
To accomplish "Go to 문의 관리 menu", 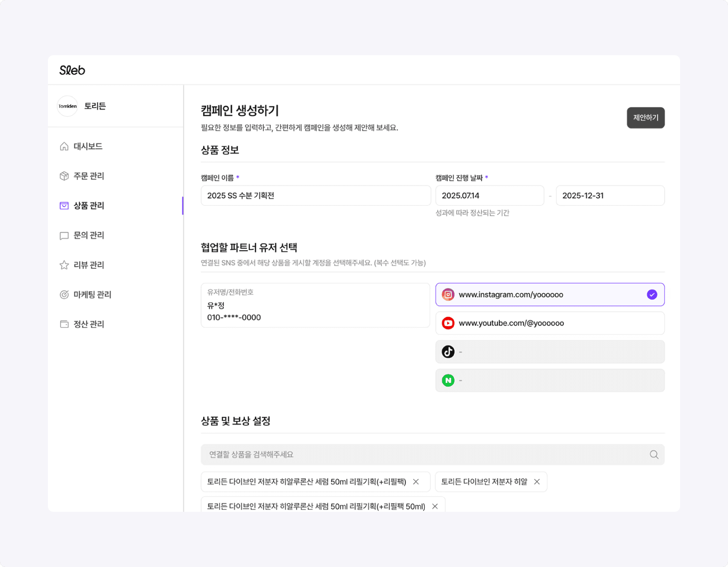I will pyautogui.click(x=89, y=235).
